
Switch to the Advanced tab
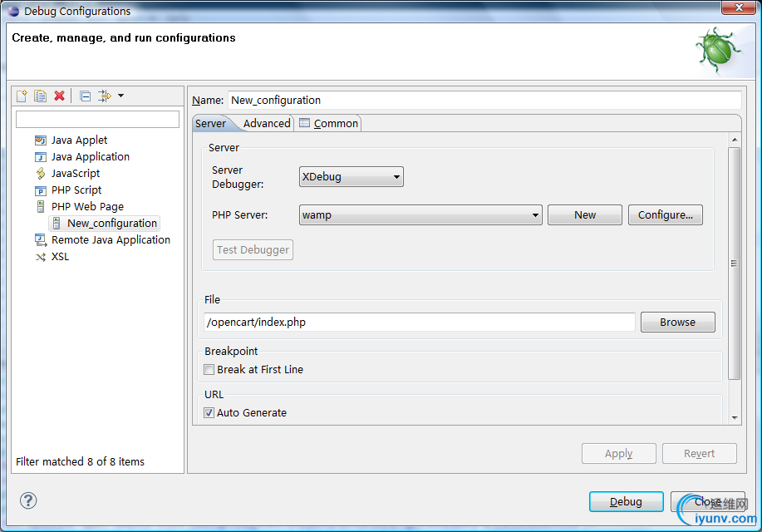click(267, 124)
